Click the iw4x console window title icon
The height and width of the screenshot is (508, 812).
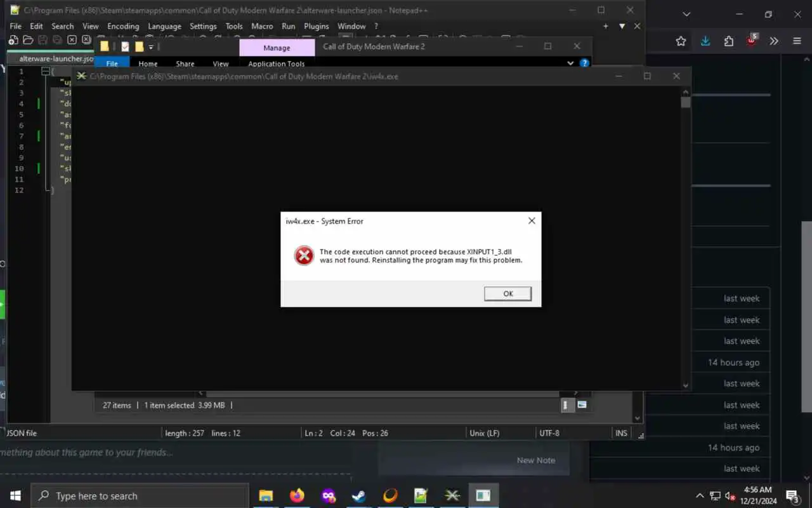(81, 76)
